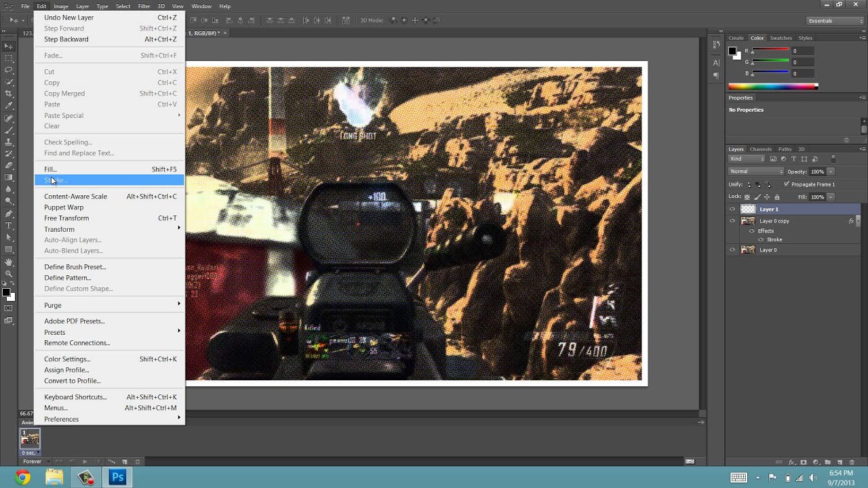
Task: Open Color Settings... from Edit menu
Action: (109, 359)
